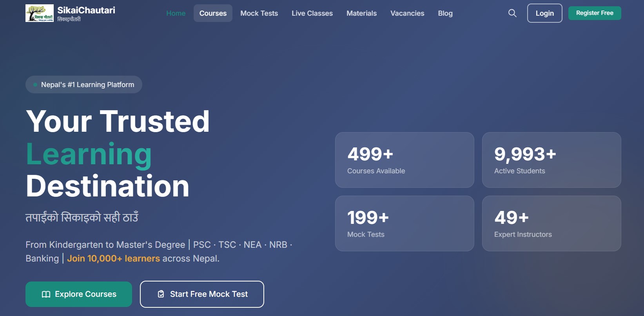Click the SikaiChautari tree logo image
Screen dimensions: 644x316
pyautogui.click(x=40, y=13)
